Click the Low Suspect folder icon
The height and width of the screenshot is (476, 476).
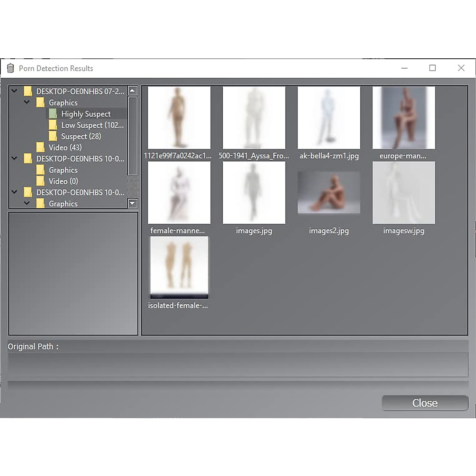[53, 125]
